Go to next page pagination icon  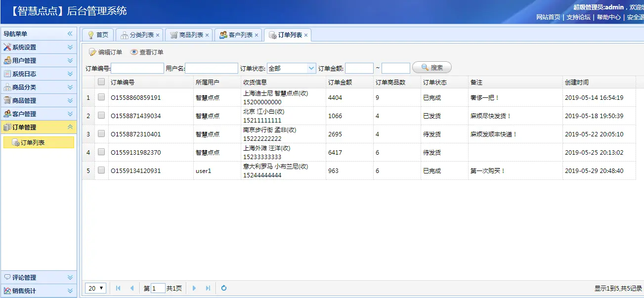point(194,288)
